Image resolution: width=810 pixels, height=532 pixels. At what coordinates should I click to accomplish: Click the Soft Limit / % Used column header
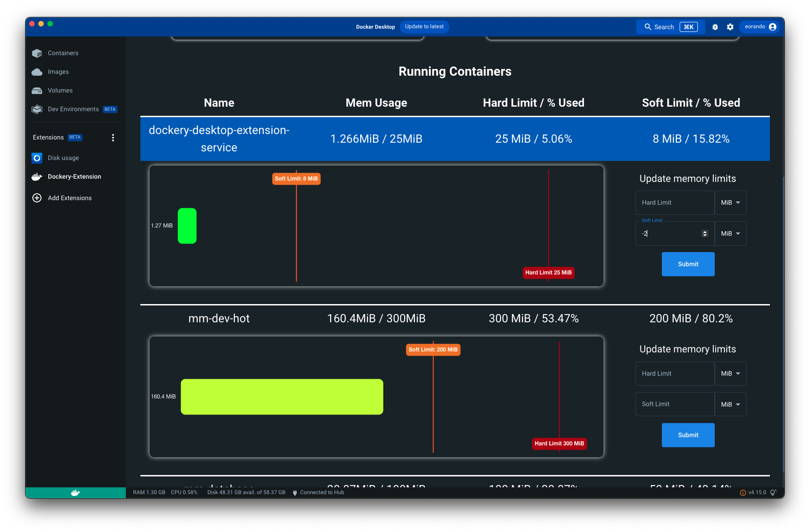click(x=691, y=103)
